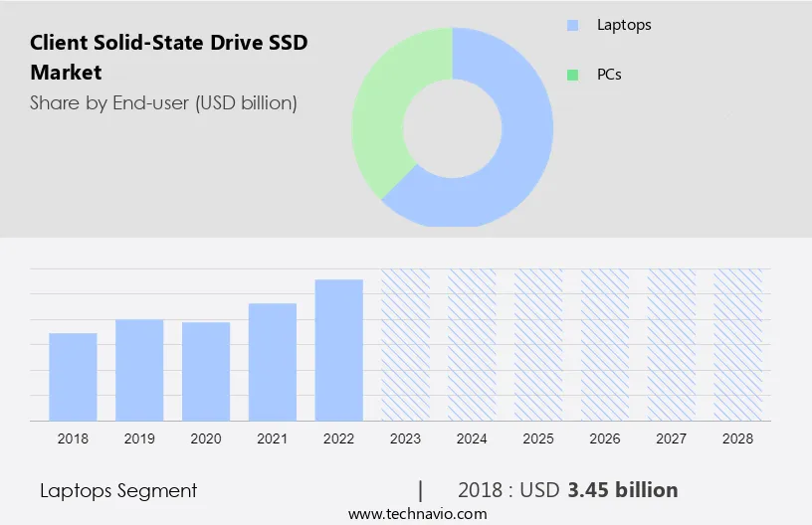
Task: Click the 2018 bar in chart
Action: pyautogui.click(x=73, y=377)
